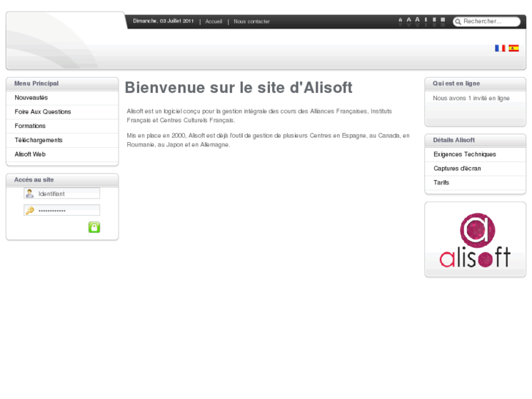Click the magnifier icon in search box
The width and height of the screenshot is (532, 399).
(x=458, y=22)
